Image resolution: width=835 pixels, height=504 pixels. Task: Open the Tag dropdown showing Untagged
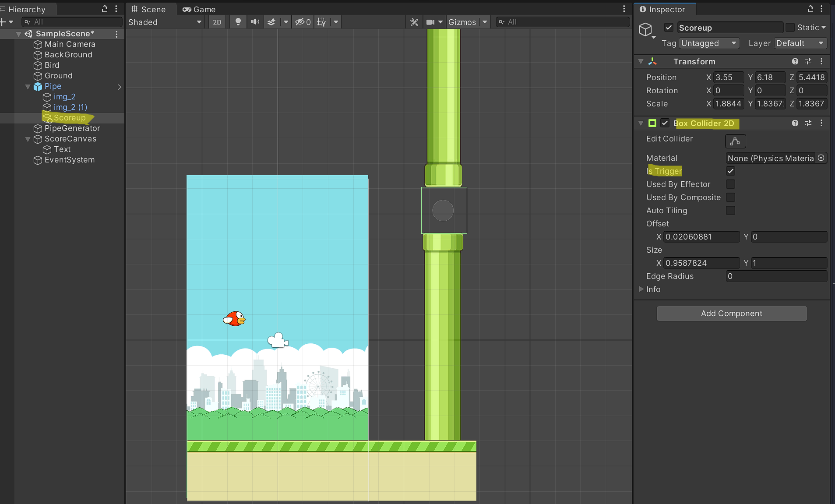tap(709, 43)
